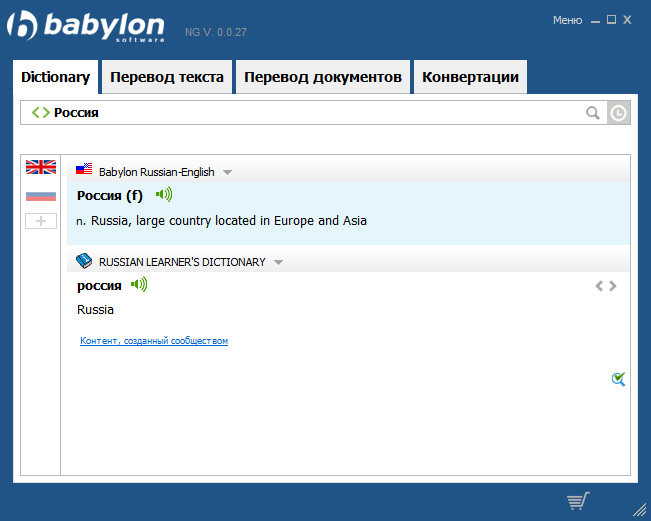Screen dimensions: 651x521
Task: Add a new language with plus button
Action: [41, 220]
